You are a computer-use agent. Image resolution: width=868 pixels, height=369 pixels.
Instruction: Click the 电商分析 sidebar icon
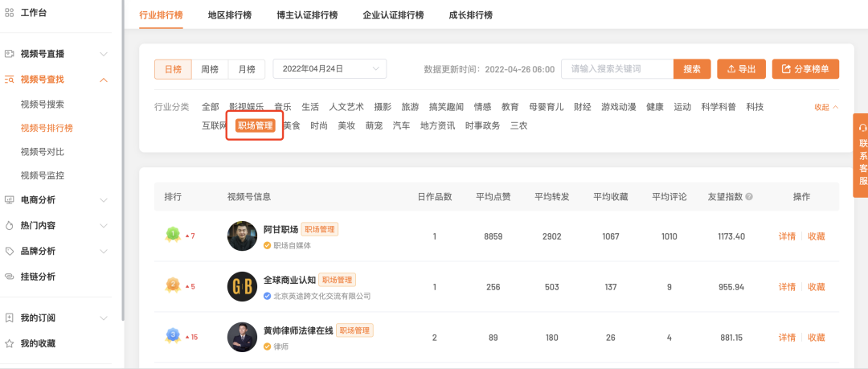(x=10, y=199)
